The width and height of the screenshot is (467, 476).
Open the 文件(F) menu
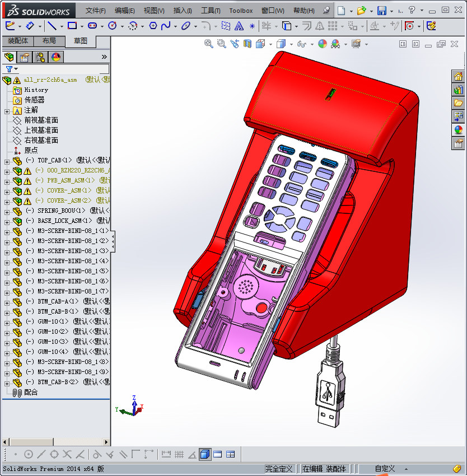point(95,11)
